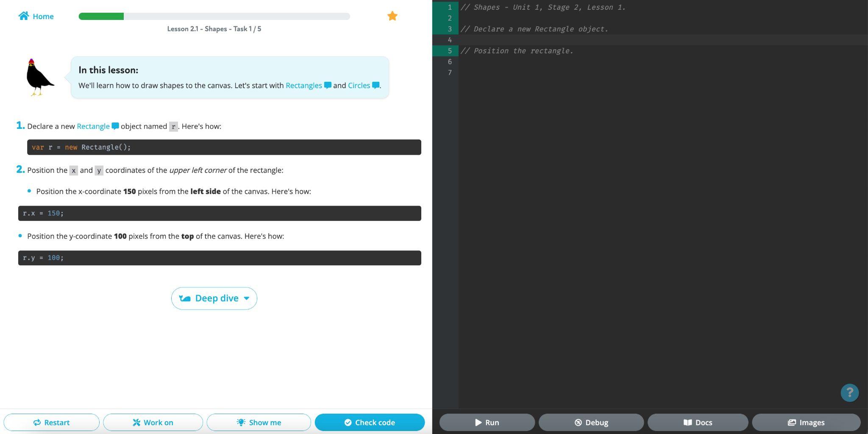Click the gold star icon
This screenshot has height=434, width=868.
(392, 16)
